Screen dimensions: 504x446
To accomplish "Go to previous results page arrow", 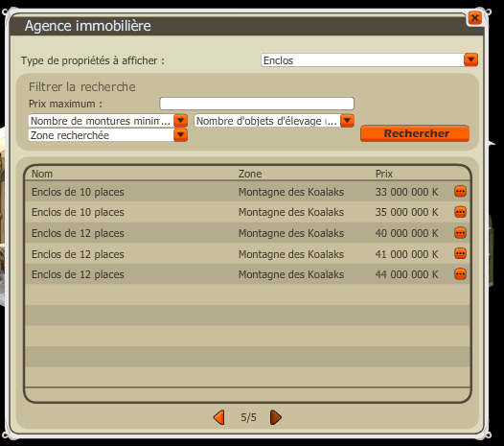I will 219,417.
